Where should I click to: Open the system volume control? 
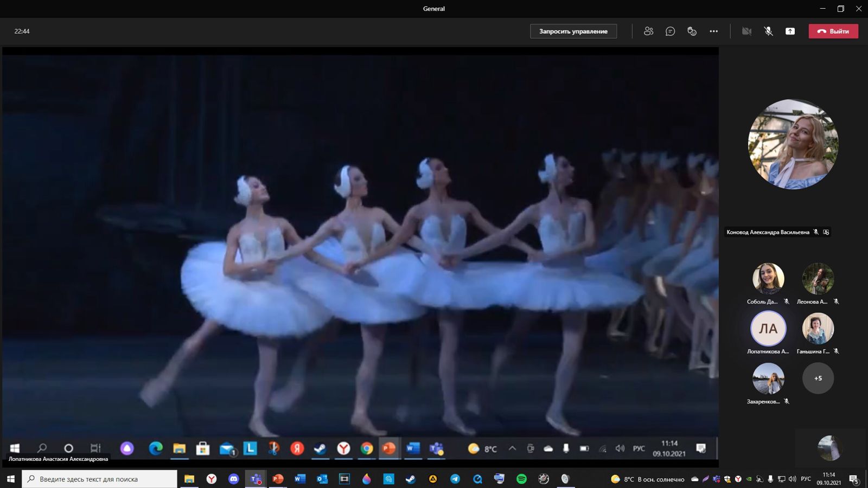(x=792, y=479)
